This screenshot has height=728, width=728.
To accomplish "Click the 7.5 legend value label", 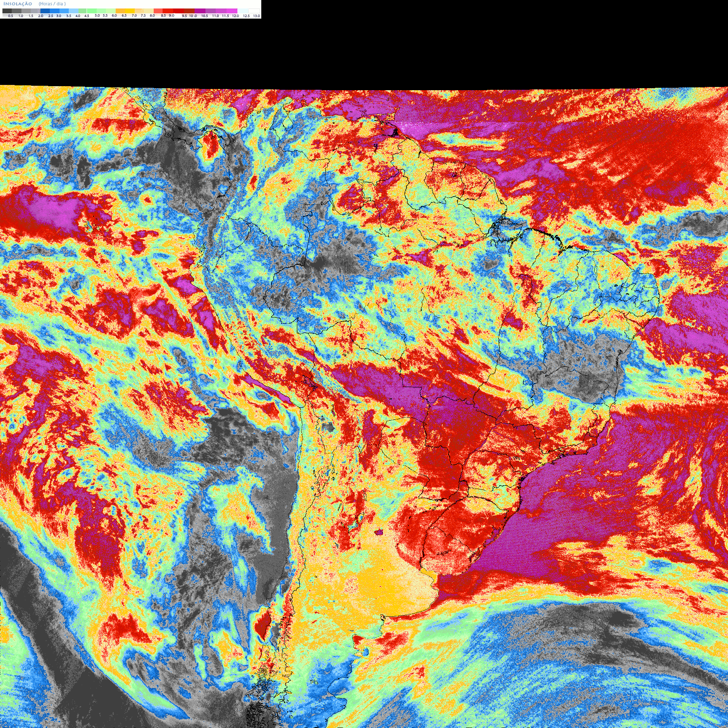I will (x=143, y=15).
